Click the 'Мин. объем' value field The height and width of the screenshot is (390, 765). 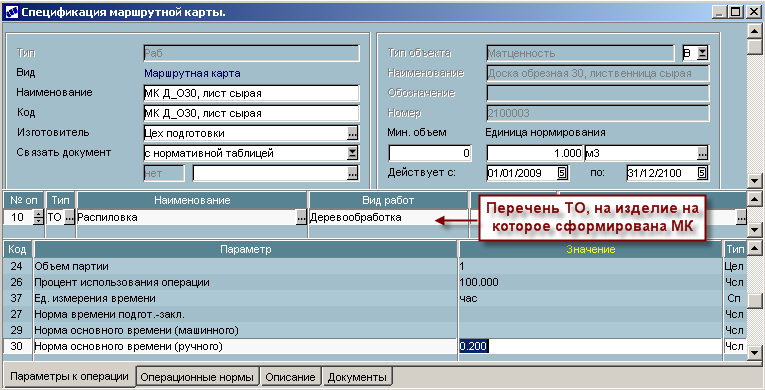pos(430,153)
